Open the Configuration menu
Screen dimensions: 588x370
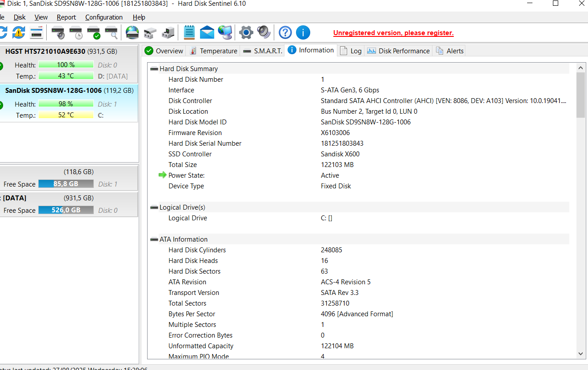[x=104, y=17]
